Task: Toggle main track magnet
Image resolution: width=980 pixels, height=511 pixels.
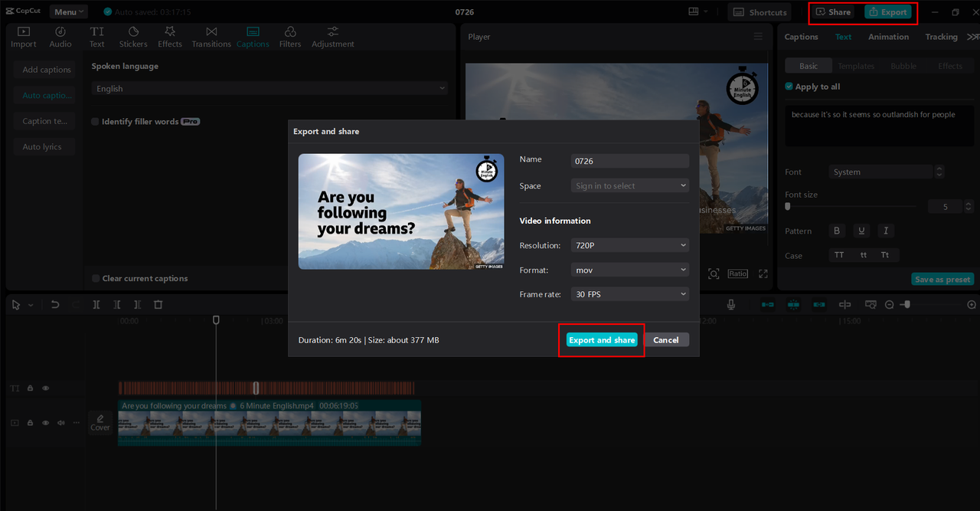Action: coord(768,304)
